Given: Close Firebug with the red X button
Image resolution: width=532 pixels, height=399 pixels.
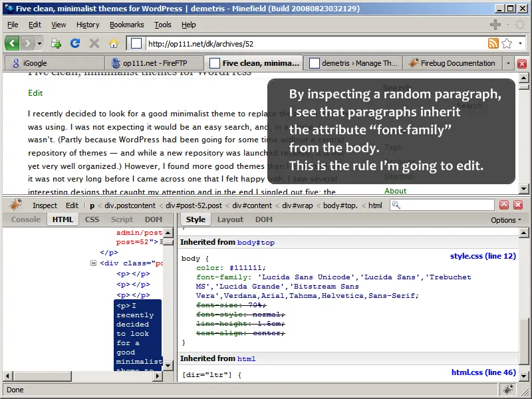Looking at the screenshot, I should coord(518,205).
